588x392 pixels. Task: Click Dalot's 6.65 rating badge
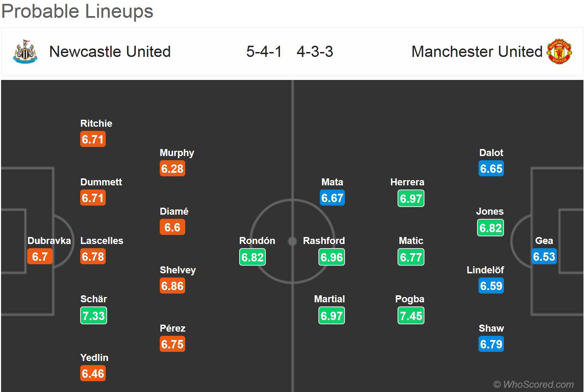tap(491, 169)
